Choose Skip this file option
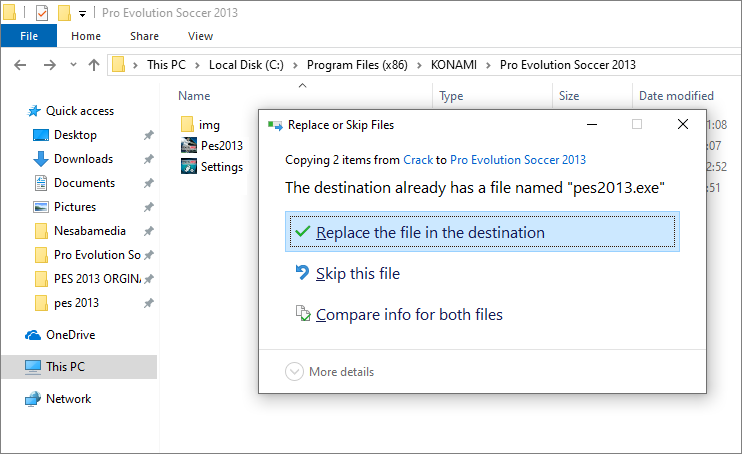The width and height of the screenshot is (742, 454). 358,274
